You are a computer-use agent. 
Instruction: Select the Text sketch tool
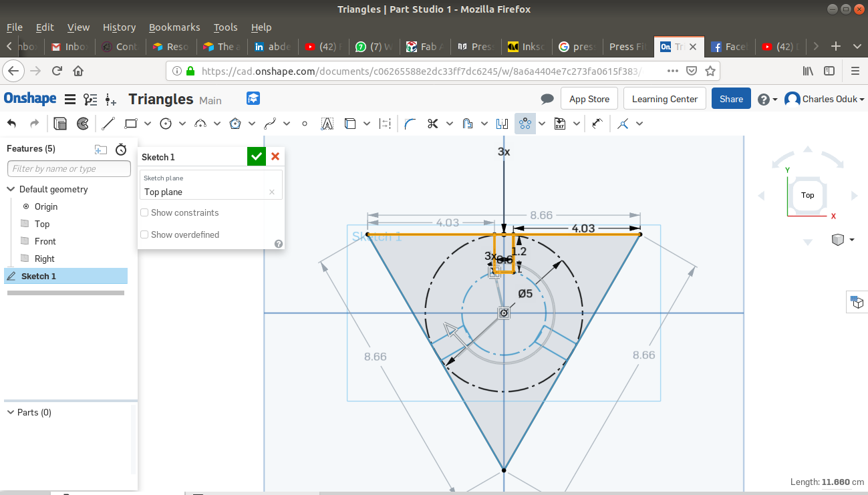(x=327, y=124)
